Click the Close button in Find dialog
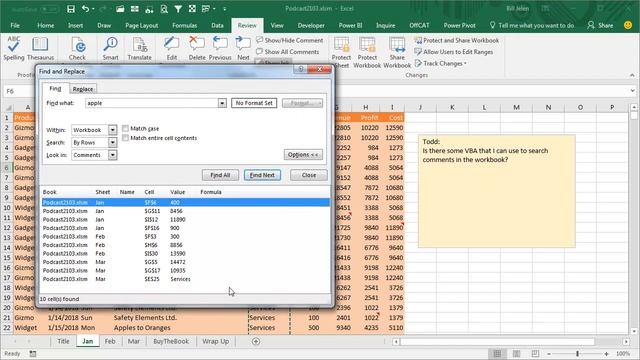 click(x=309, y=175)
